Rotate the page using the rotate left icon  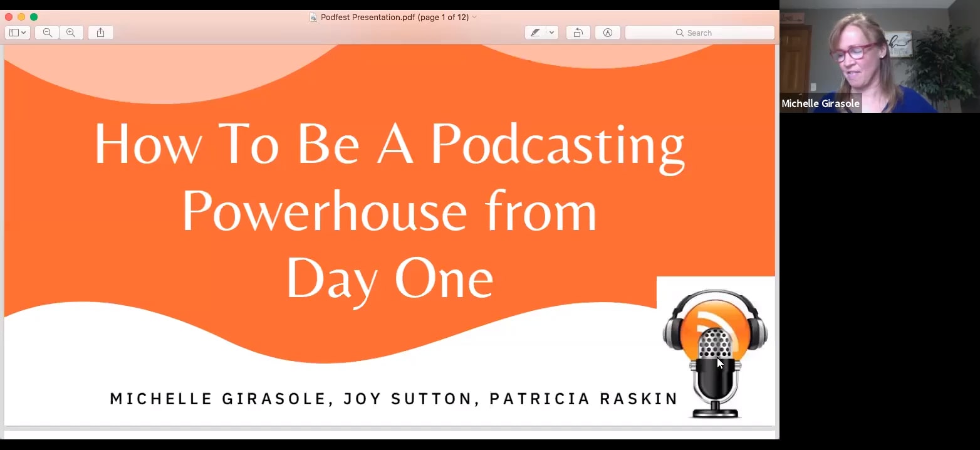point(578,33)
